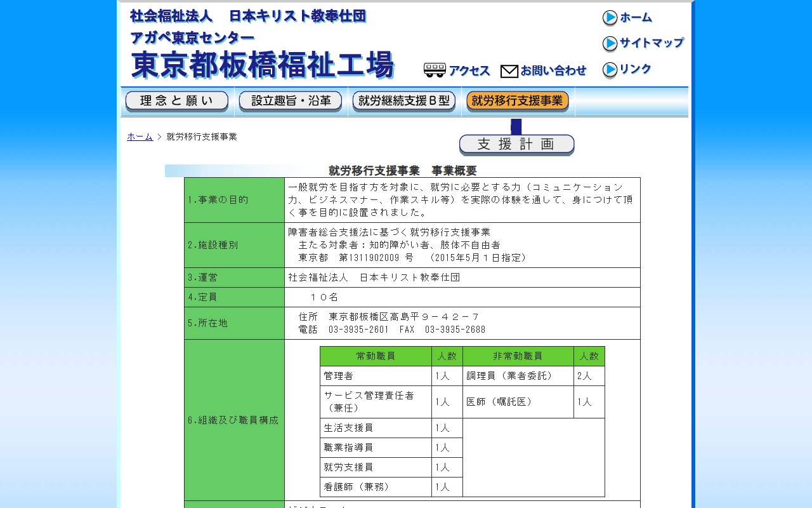The image size is (812, 508).
Task: Click the 就労移行支援事業 事業概要 heading
Action: (403, 171)
